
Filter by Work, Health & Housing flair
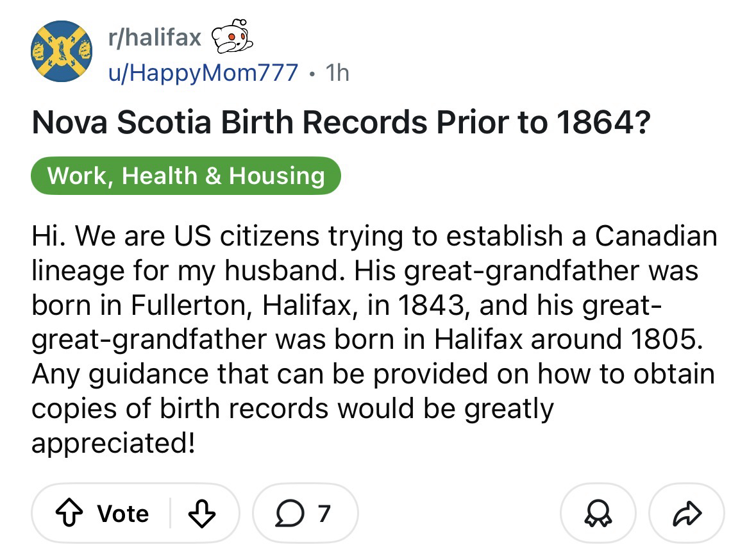pos(186,175)
